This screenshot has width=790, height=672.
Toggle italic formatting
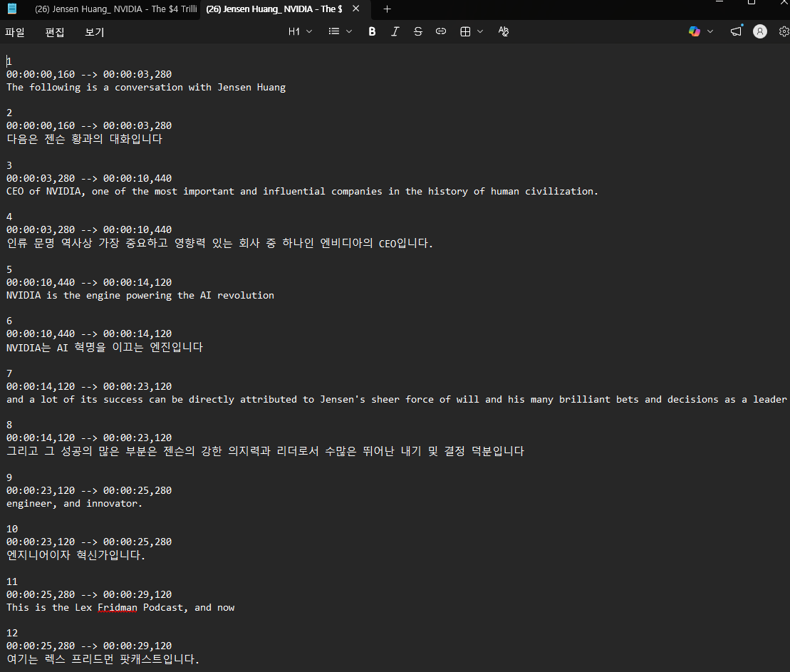pos(395,31)
